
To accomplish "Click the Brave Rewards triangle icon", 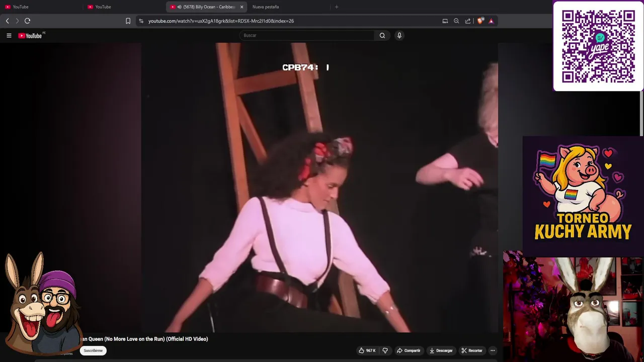I will (x=491, y=21).
